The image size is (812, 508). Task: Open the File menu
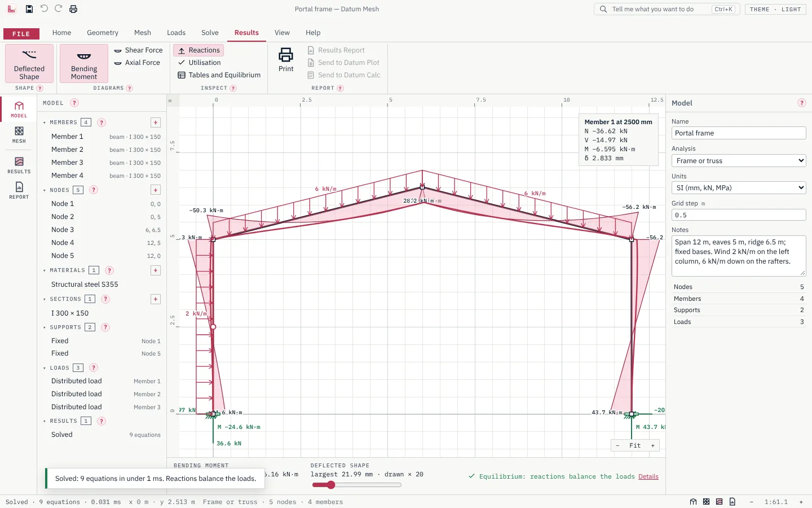point(21,34)
